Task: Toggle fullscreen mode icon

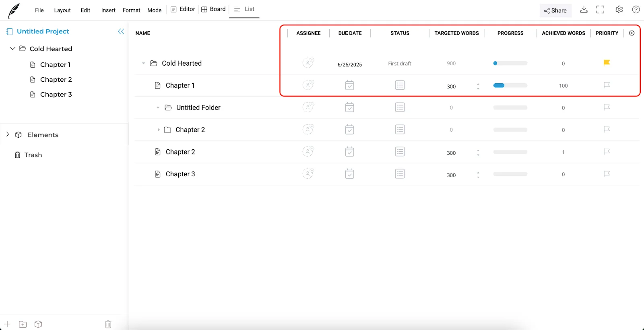Action: pyautogui.click(x=601, y=10)
